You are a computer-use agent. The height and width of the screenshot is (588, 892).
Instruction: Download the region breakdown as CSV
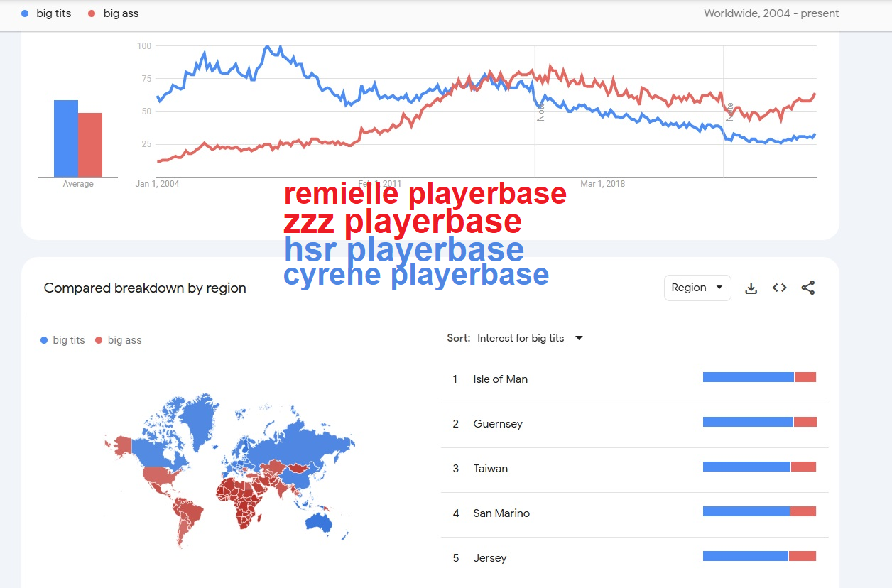[x=751, y=288]
